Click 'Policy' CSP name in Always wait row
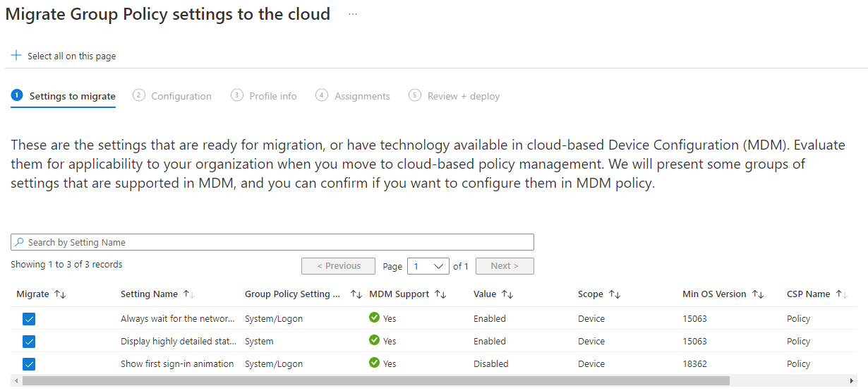This screenshot has height=391, width=868. (799, 318)
